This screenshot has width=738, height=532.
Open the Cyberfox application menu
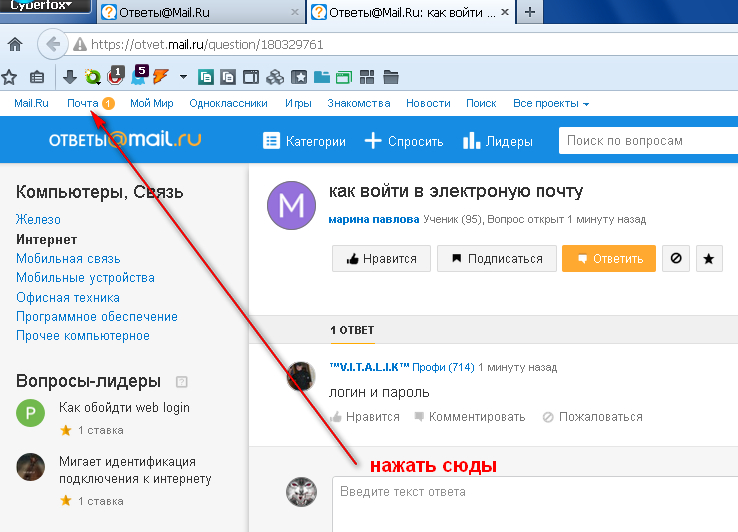pyautogui.click(x=45, y=6)
